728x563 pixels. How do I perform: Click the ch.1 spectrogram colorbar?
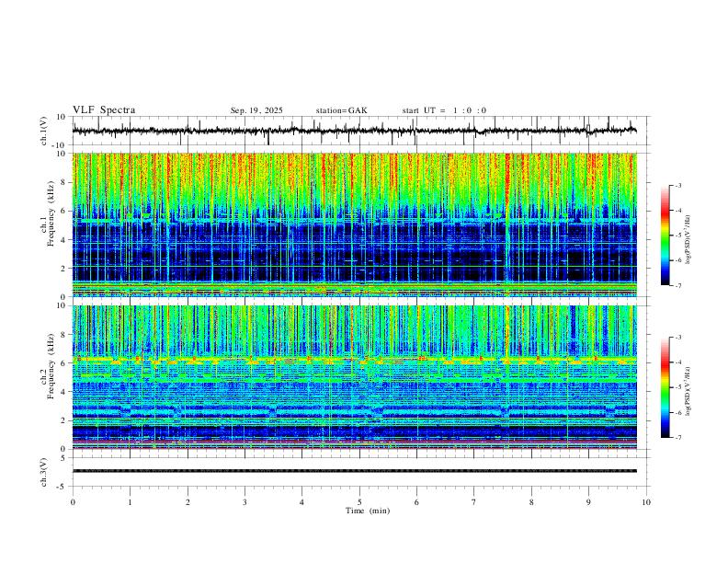click(x=665, y=236)
